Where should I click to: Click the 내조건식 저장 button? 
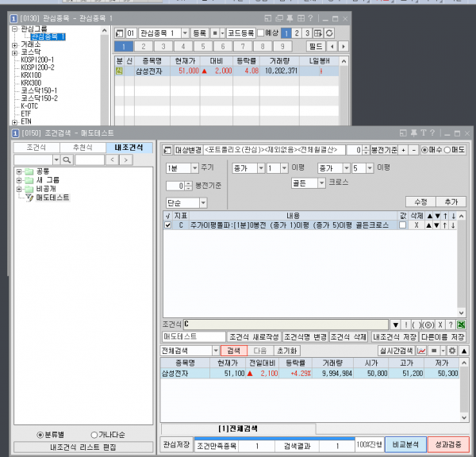(395, 337)
